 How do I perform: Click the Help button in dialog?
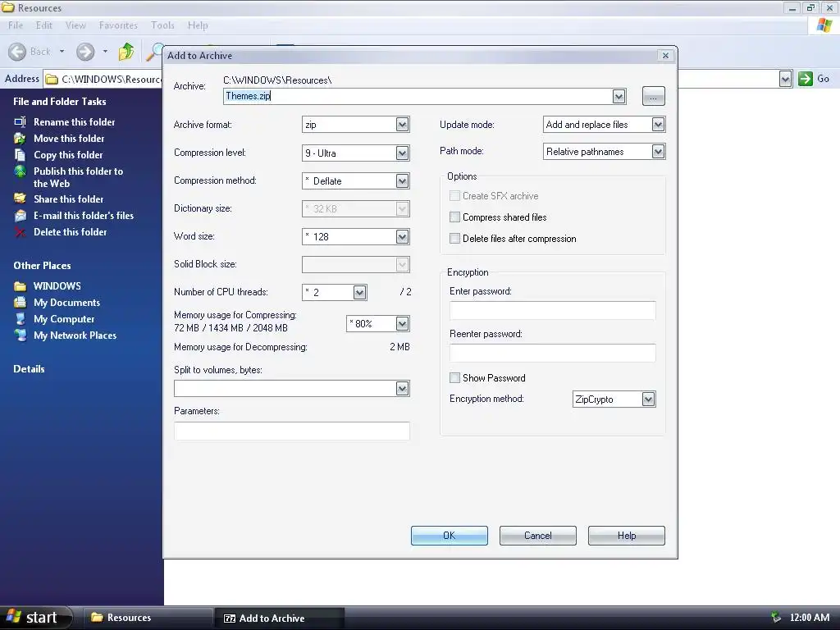[x=626, y=535]
